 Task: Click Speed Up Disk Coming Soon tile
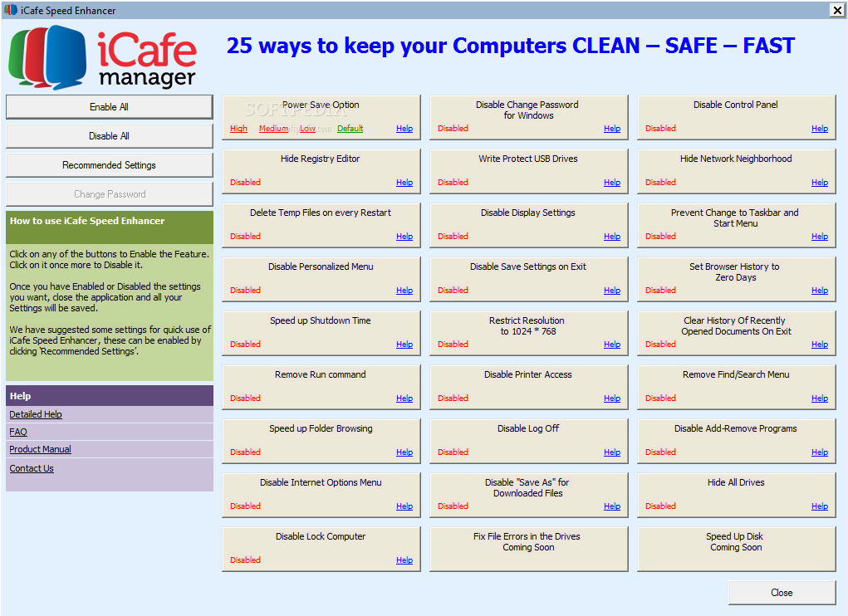point(737,550)
